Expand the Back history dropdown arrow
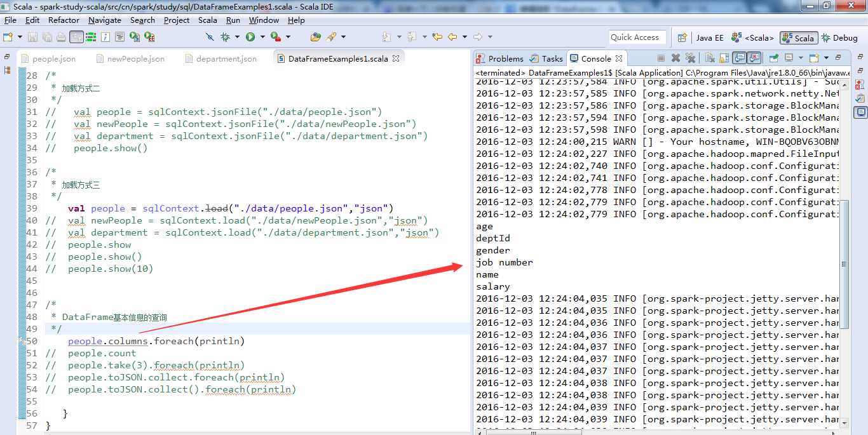Viewport: 868px width, 435px height. point(465,37)
